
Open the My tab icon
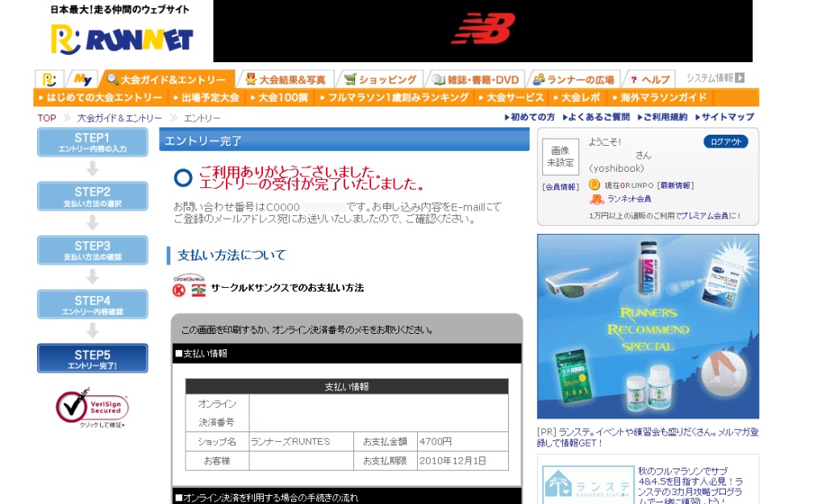83,80
